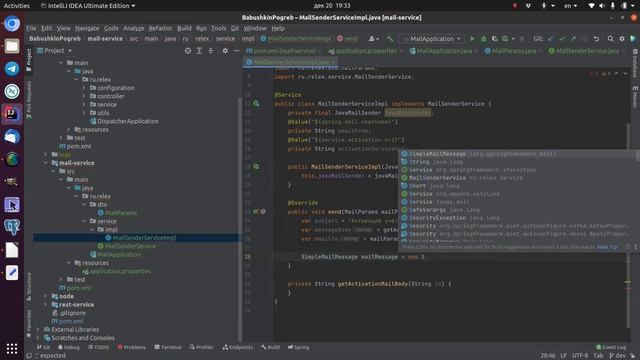
Task: Open Problems tool window
Action: click(131, 347)
